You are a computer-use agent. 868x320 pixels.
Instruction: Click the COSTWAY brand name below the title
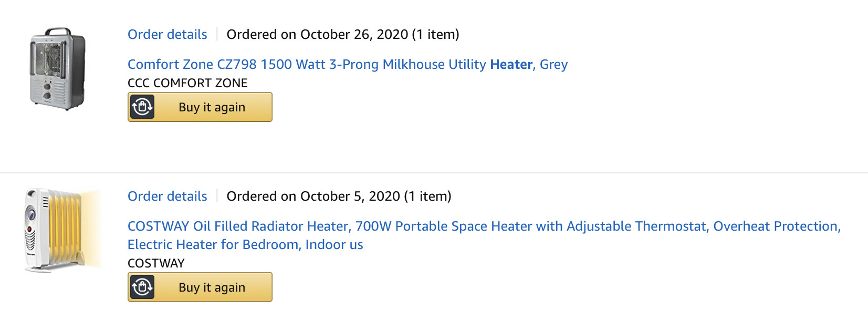(x=156, y=263)
